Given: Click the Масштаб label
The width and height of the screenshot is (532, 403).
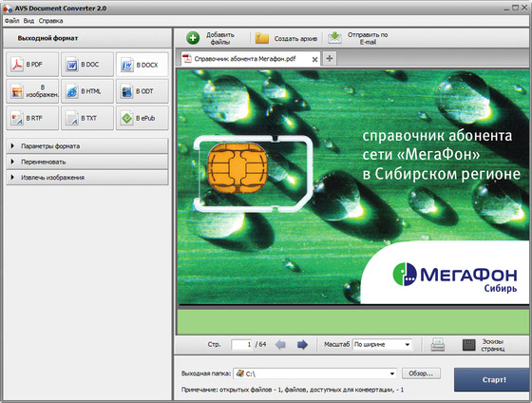Looking at the screenshot, I should (x=336, y=344).
